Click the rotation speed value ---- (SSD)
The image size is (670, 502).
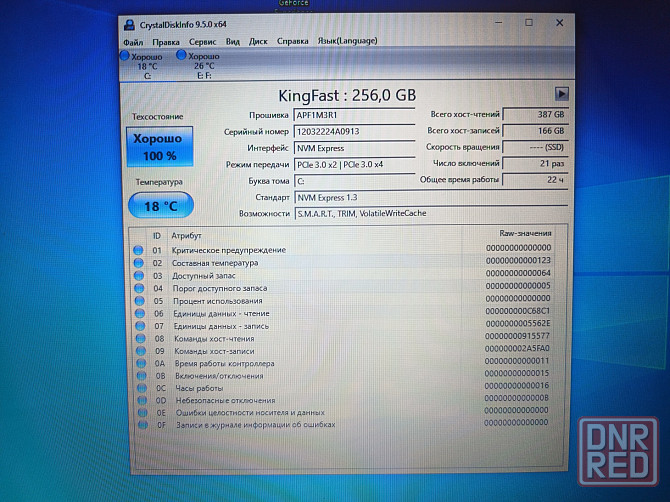(535, 147)
